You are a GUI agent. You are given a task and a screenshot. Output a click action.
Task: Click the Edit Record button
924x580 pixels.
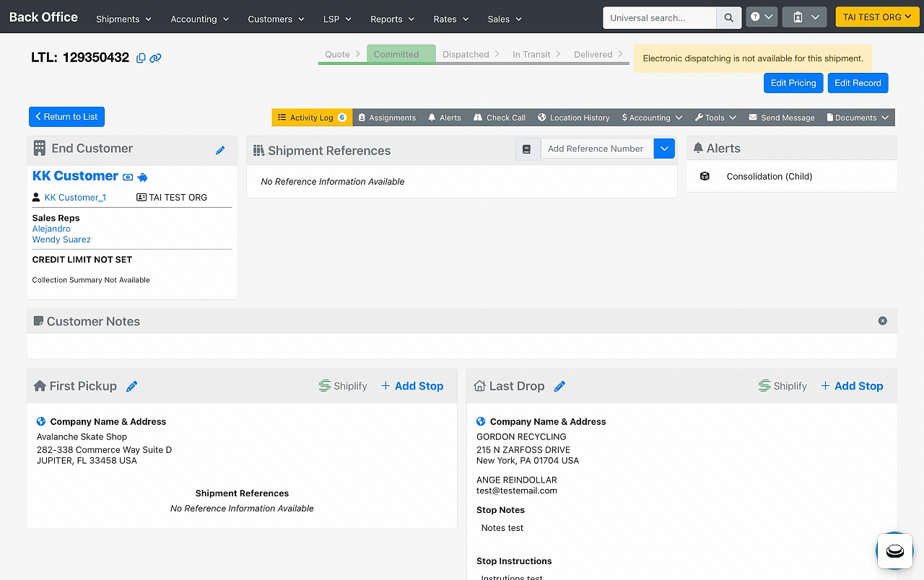click(x=858, y=83)
